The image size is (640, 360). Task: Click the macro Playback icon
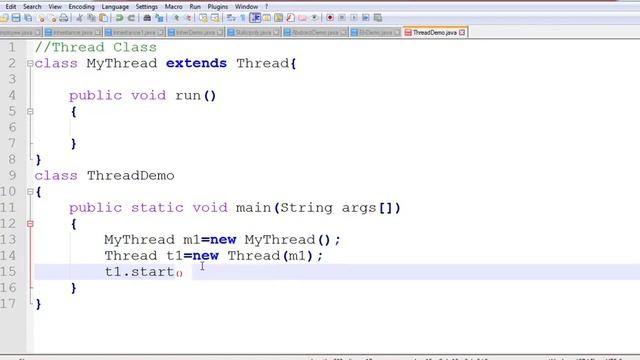[x=353, y=18]
